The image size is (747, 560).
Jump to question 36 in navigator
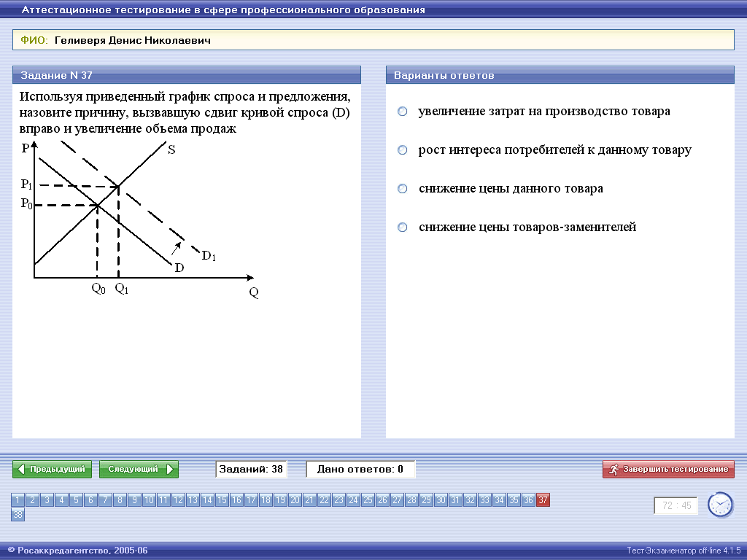pos(528,500)
